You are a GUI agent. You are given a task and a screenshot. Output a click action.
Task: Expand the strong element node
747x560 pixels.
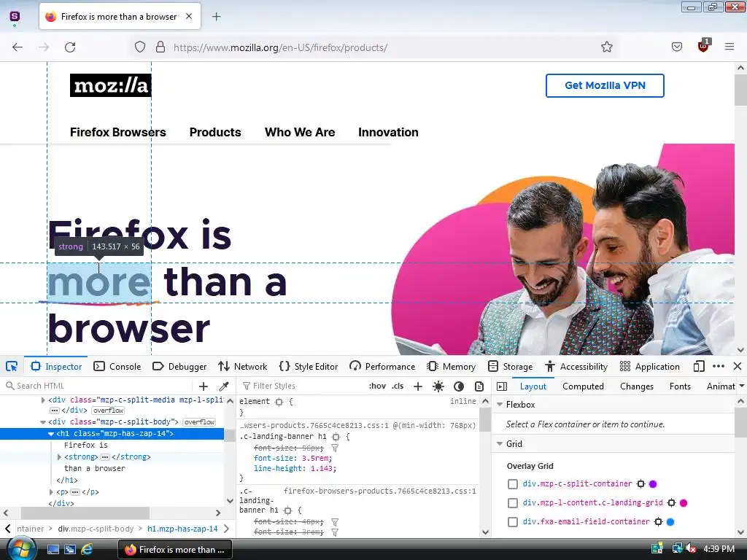point(60,457)
